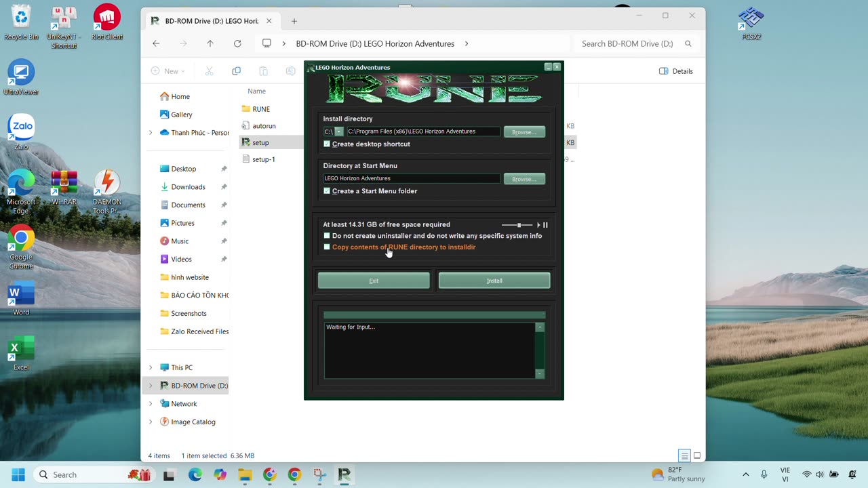Click the Copy toolbar icon

click(236, 71)
